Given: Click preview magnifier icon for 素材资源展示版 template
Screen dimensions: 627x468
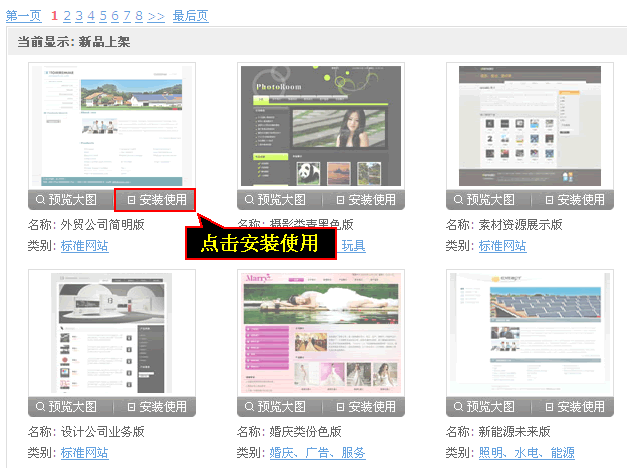Looking at the screenshot, I should click(459, 200).
